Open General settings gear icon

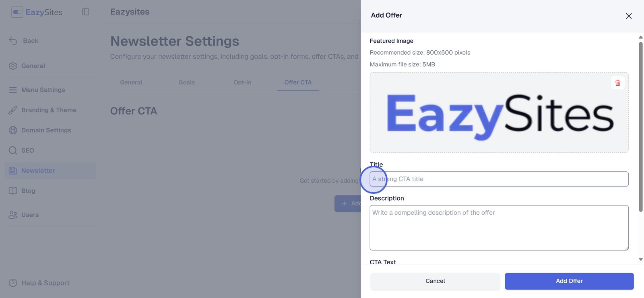click(13, 66)
